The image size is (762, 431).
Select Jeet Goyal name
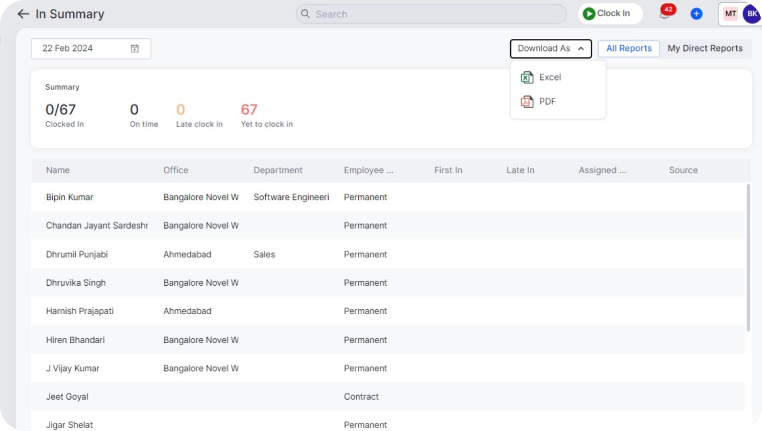point(67,397)
